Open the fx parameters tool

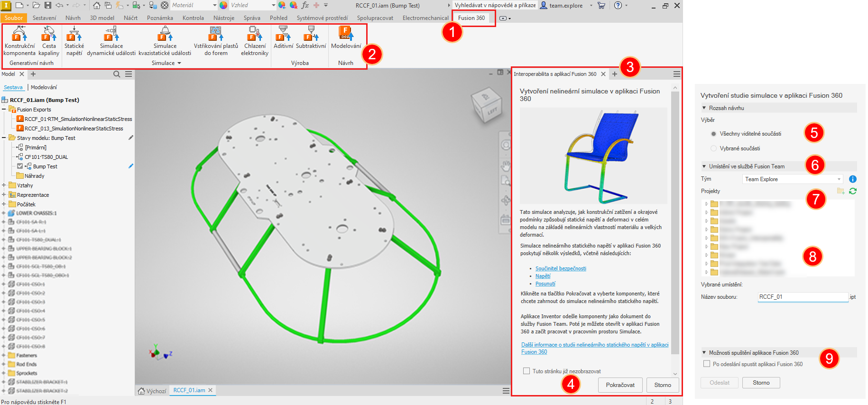[305, 5]
